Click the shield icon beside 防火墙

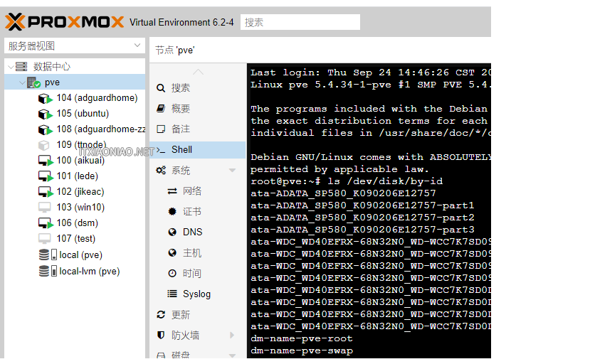[x=161, y=335]
